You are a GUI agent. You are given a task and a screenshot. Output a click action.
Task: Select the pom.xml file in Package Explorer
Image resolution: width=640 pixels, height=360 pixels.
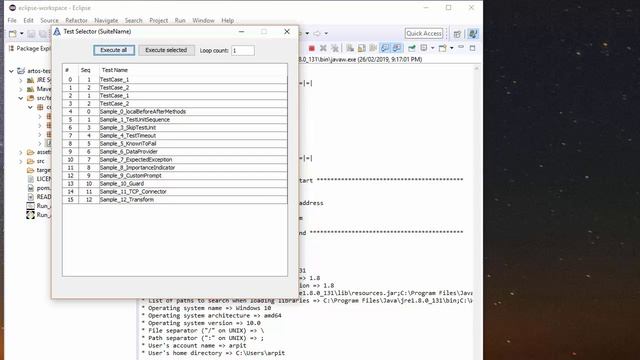[x=39, y=188]
